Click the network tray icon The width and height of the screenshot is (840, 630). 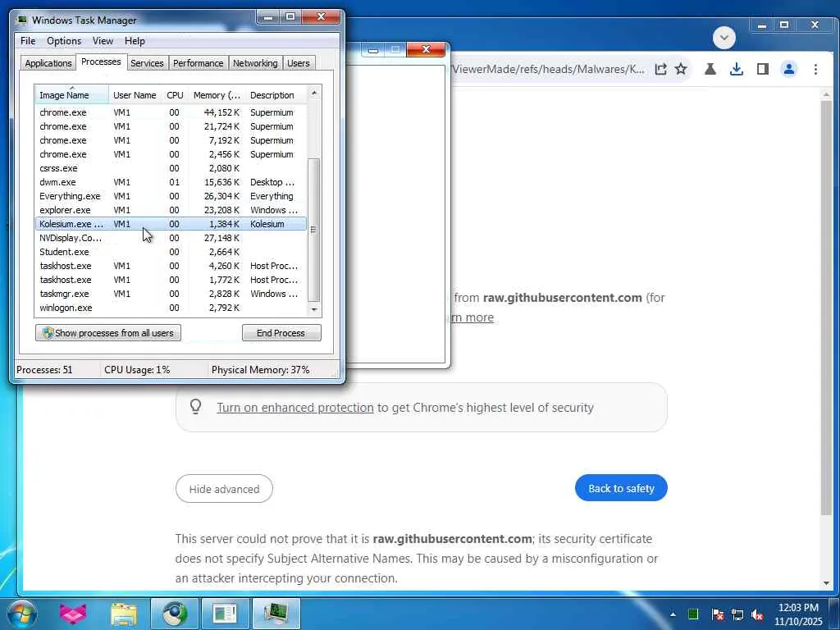(x=737, y=614)
